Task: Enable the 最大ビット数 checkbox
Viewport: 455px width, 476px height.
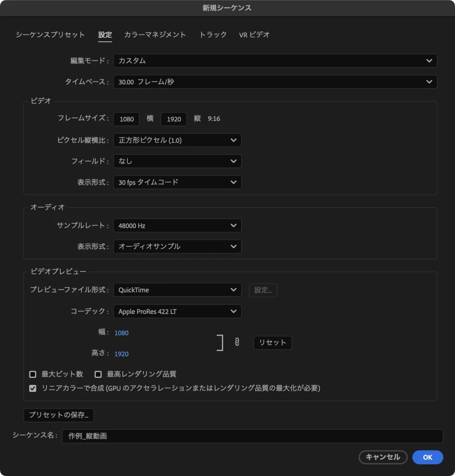Action: click(33, 374)
